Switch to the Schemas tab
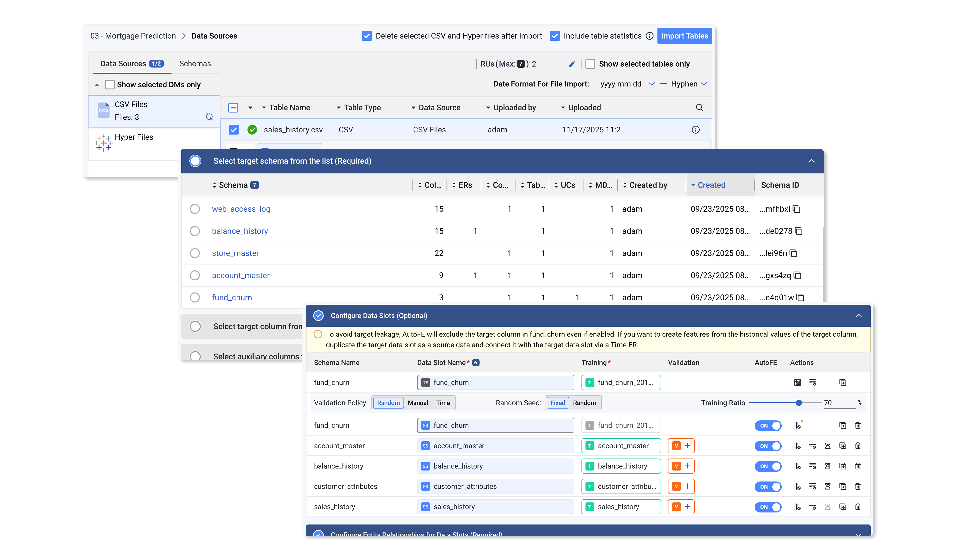Screen dimensions: 955x560 (x=195, y=64)
